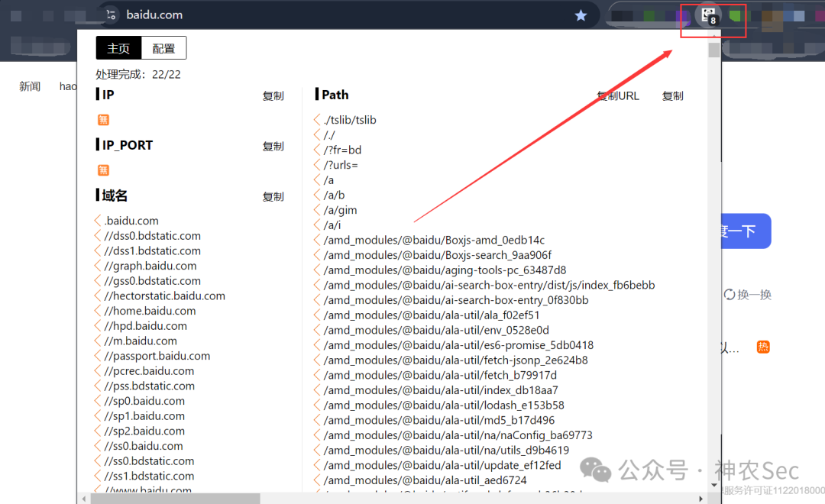
Task: Click path ala-util/env_0528e0d
Action: [x=436, y=331]
